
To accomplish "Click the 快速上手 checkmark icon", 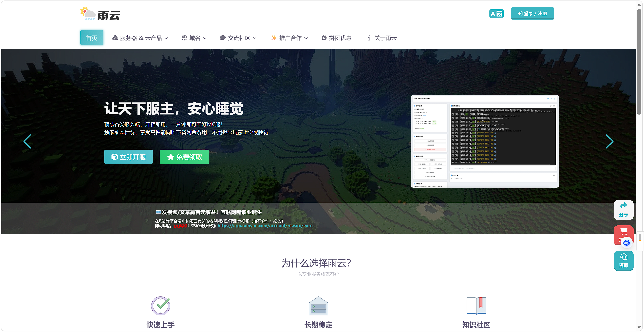I will 160,306.
